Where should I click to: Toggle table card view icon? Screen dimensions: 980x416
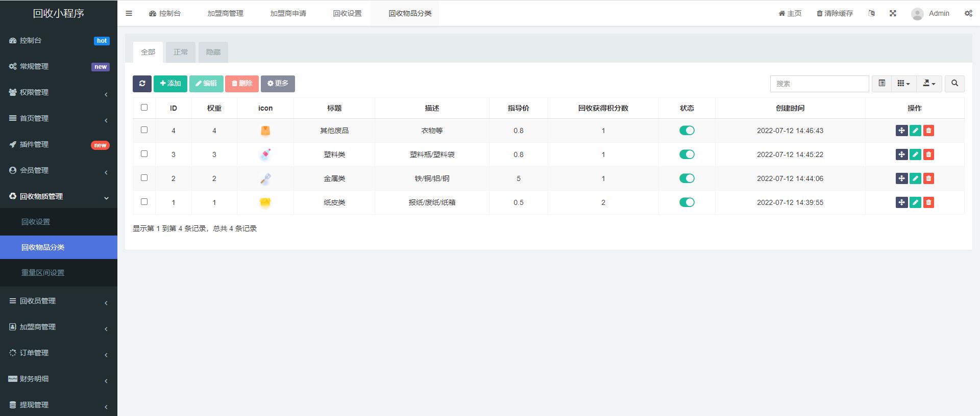tap(881, 84)
